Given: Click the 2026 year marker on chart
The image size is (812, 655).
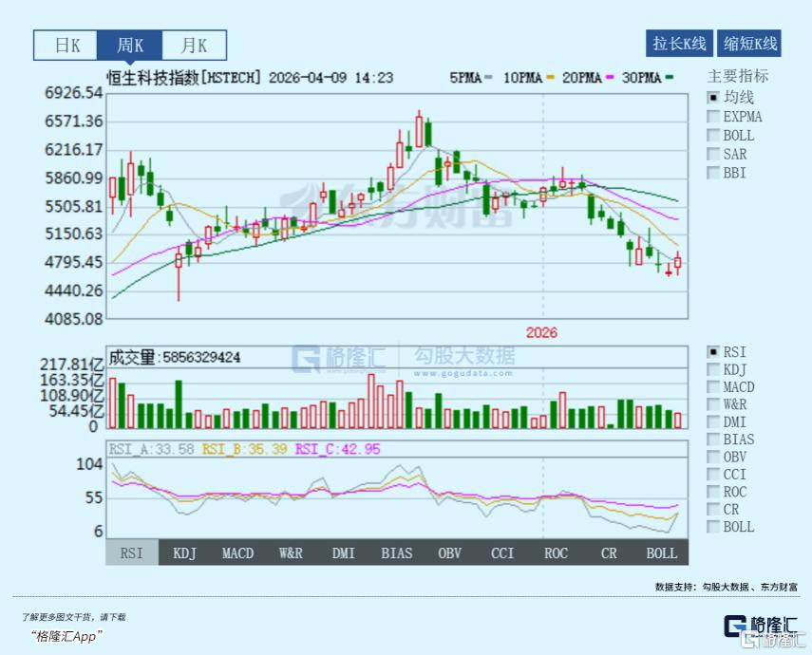Looking at the screenshot, I should [x=541, y=332].
